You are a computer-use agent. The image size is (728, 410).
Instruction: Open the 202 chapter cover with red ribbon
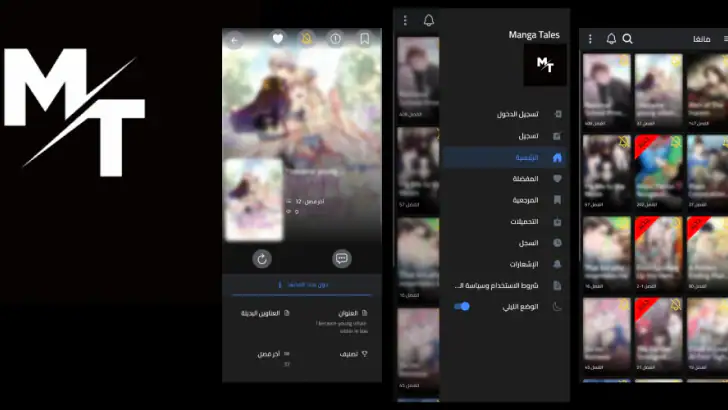pyautogui.click(x=659, y=172)
